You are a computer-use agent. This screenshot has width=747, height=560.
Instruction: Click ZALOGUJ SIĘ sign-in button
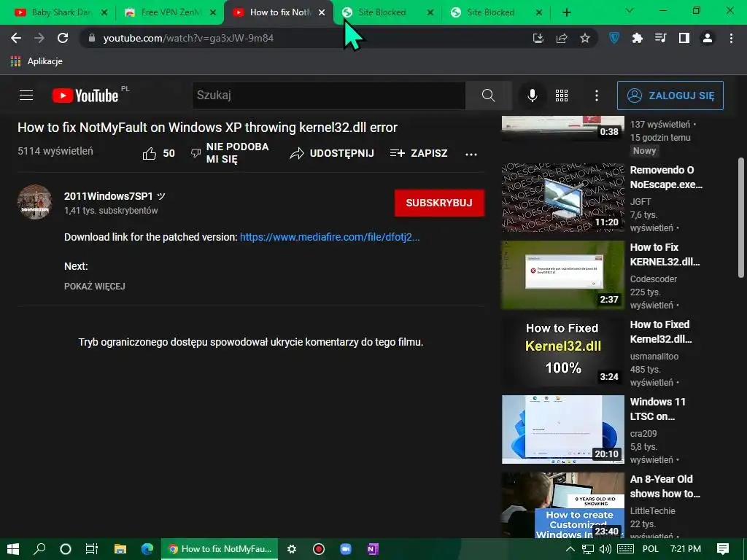pos(670,96)
